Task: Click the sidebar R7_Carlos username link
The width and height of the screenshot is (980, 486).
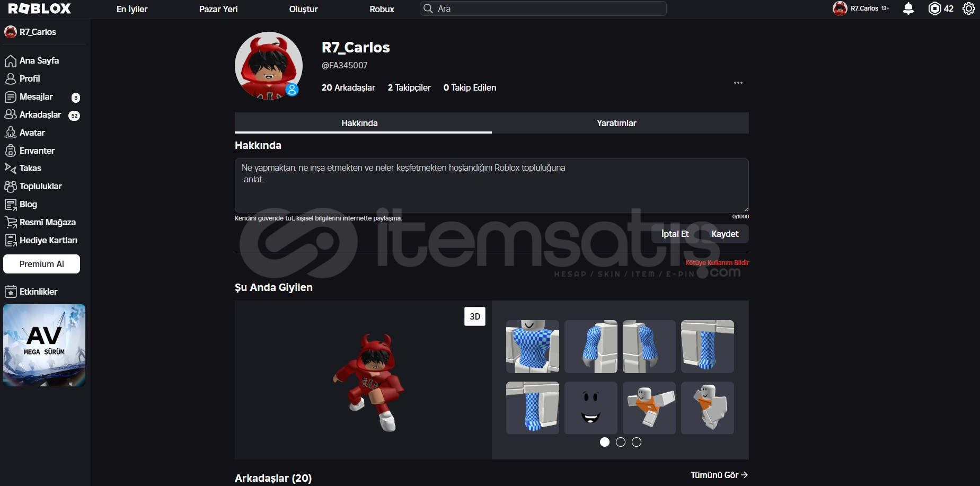Action: 38,32
